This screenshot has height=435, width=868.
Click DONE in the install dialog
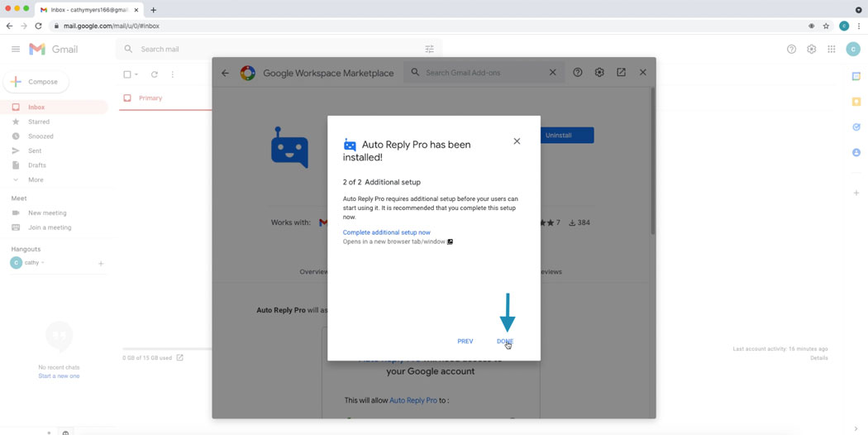coord(505,342)
